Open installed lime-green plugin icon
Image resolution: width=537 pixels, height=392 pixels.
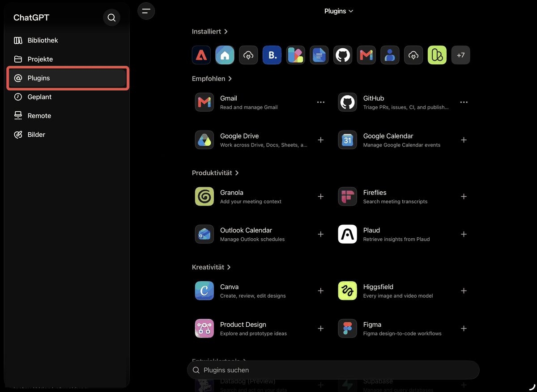pos(437,55)
